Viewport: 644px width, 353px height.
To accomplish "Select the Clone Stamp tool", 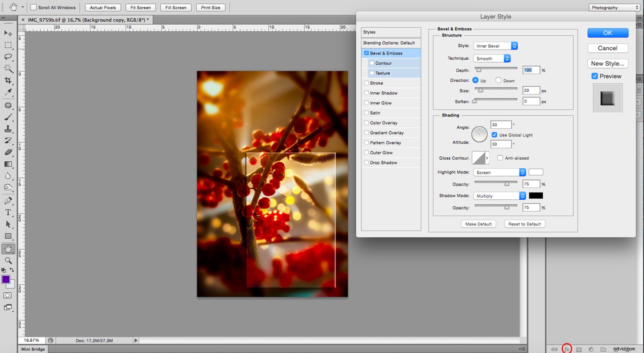I will coord(8,129).
